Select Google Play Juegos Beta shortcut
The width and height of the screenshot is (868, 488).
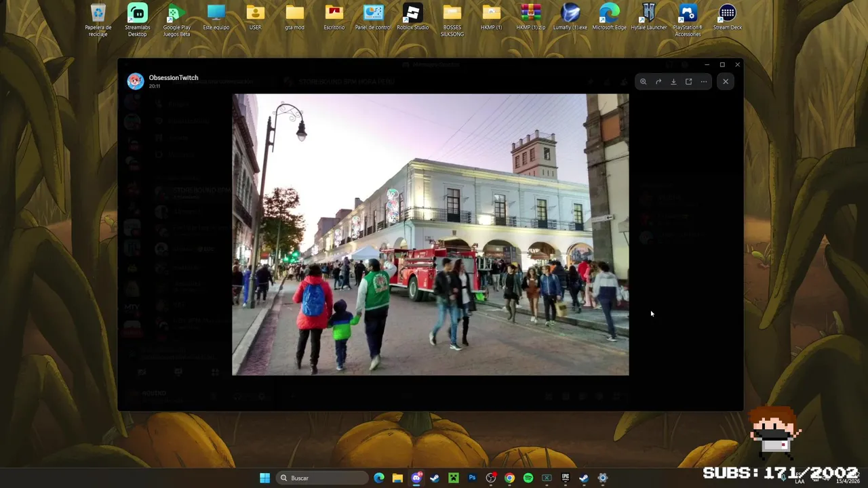pos(177,20)
